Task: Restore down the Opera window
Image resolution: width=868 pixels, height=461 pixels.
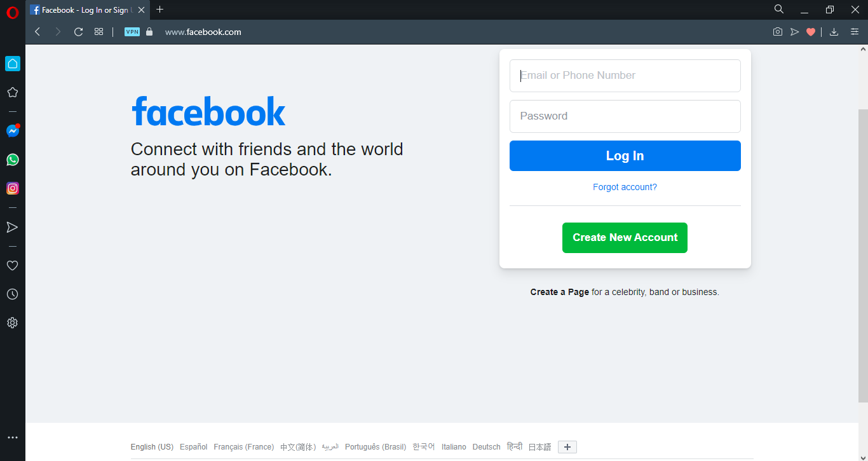Action: 830,10
